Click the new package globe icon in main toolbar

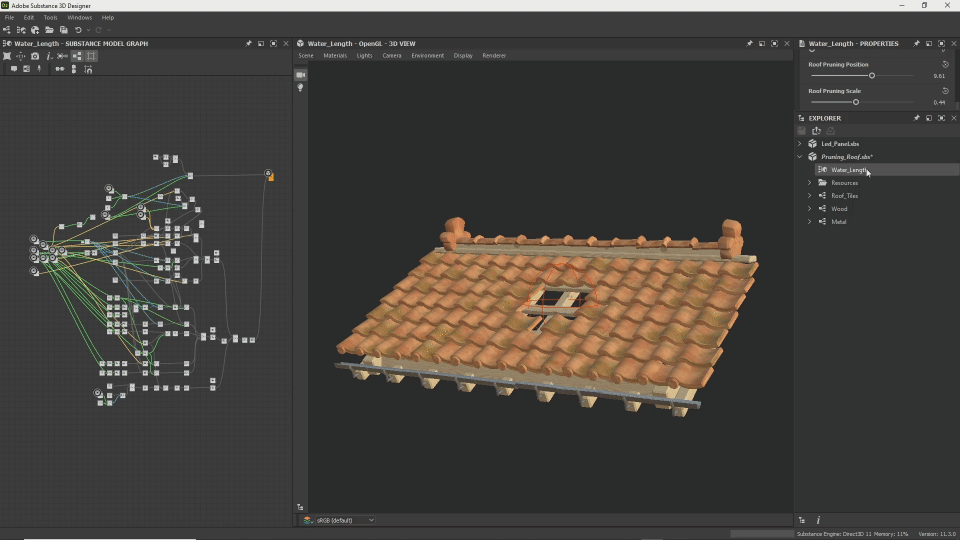[35, 30]
